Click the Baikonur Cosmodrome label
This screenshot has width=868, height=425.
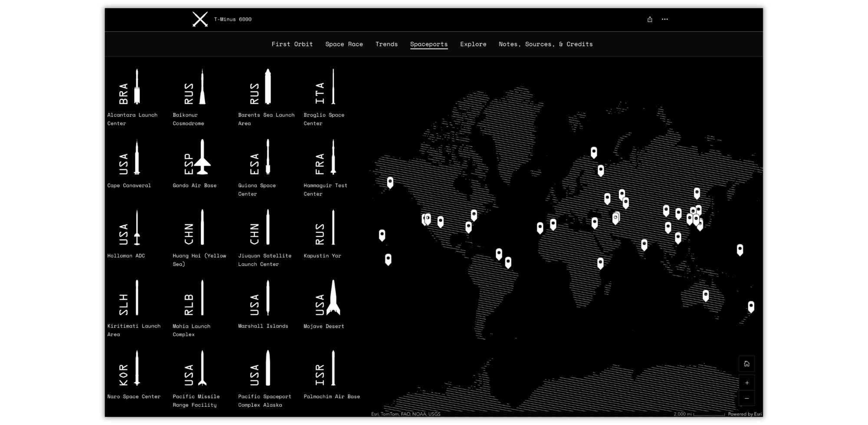click(188, 119)
